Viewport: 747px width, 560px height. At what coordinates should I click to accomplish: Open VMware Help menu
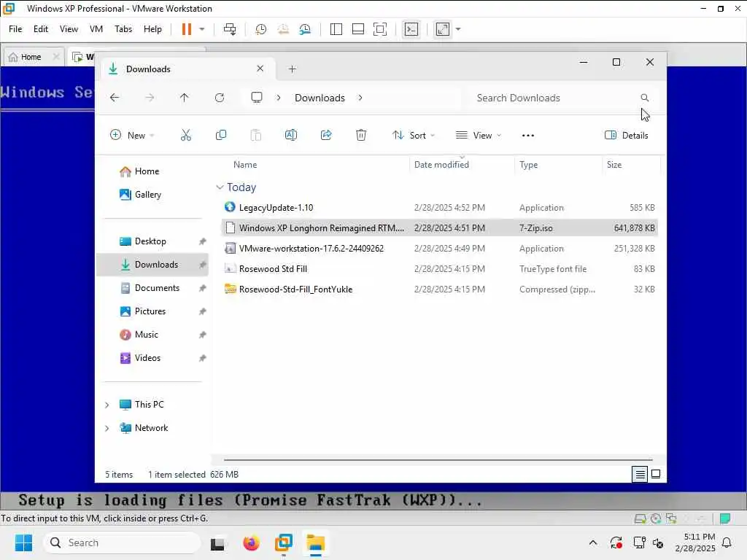tap(152, 29)
